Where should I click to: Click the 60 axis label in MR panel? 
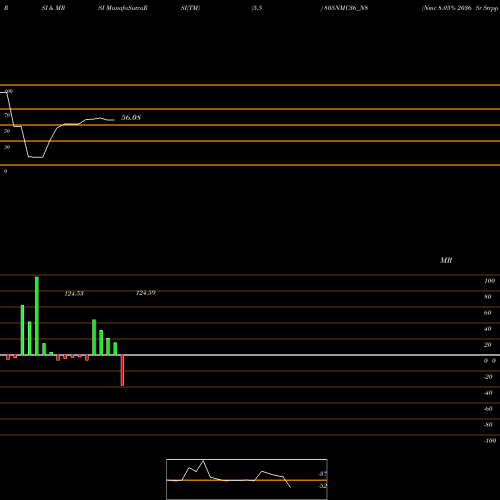(x=488, y=313)
